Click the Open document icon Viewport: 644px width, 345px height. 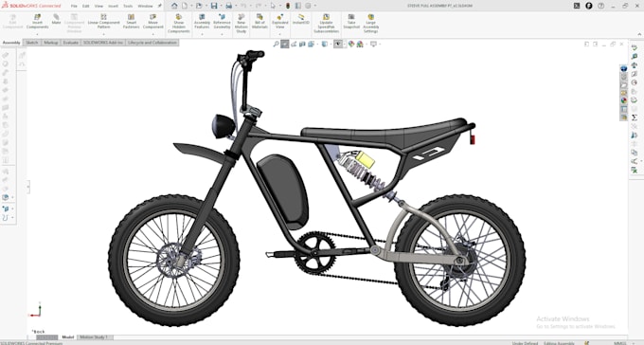199,6
